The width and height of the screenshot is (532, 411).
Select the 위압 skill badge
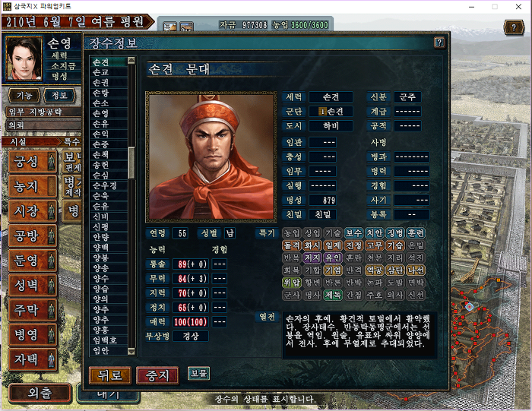[291, 282]
